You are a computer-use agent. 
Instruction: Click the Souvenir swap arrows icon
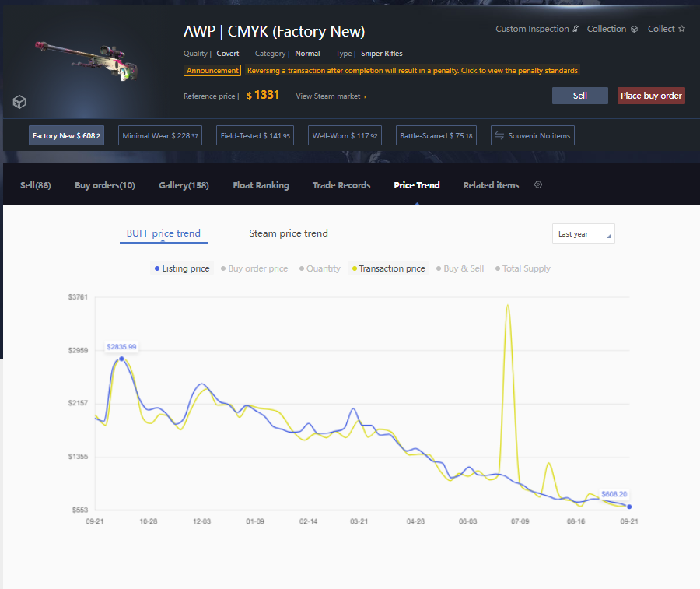(x=499, y=135)
